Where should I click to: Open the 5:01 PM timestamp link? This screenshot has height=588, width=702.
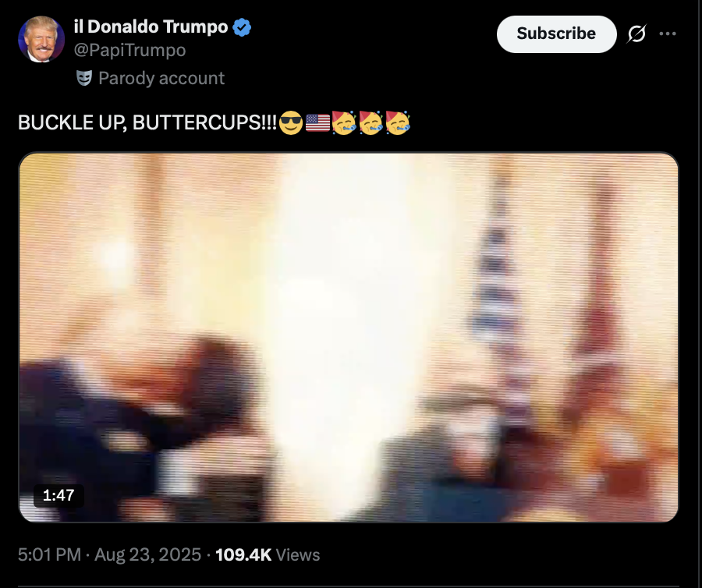[x=49, y=555]
